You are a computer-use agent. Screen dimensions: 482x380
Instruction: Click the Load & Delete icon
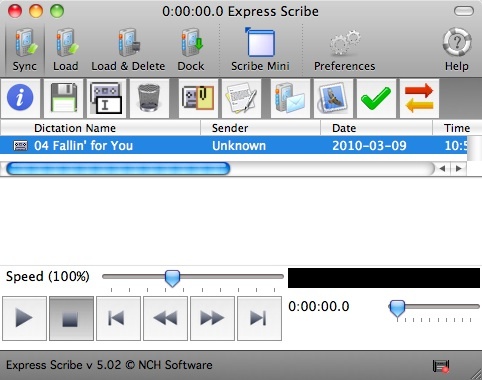[x=128, y=50]
